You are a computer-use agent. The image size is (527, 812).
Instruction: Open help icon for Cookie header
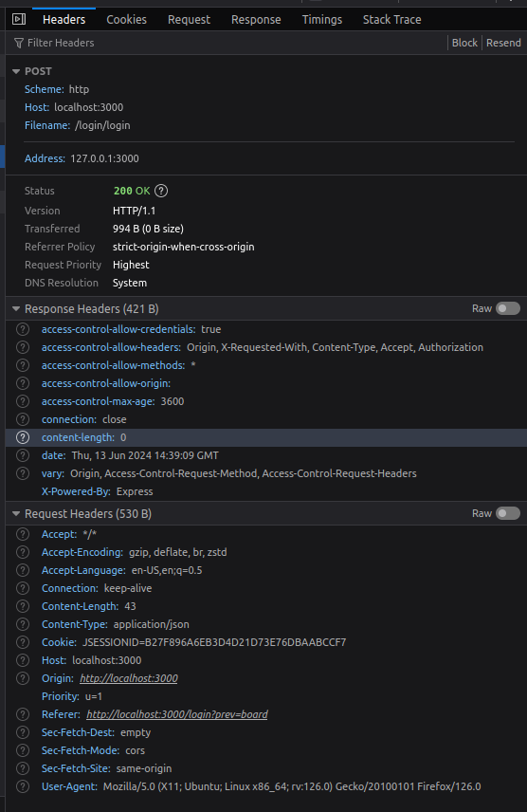point(23,642)
